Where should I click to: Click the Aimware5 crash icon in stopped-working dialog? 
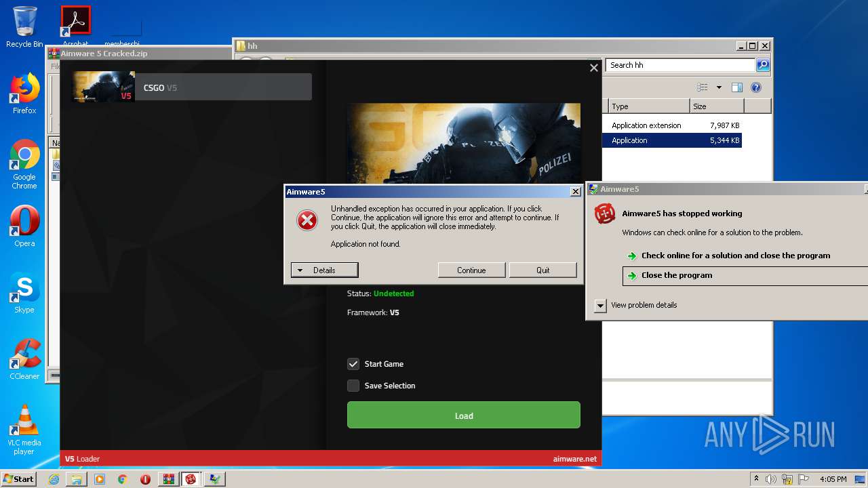point(605,213)
